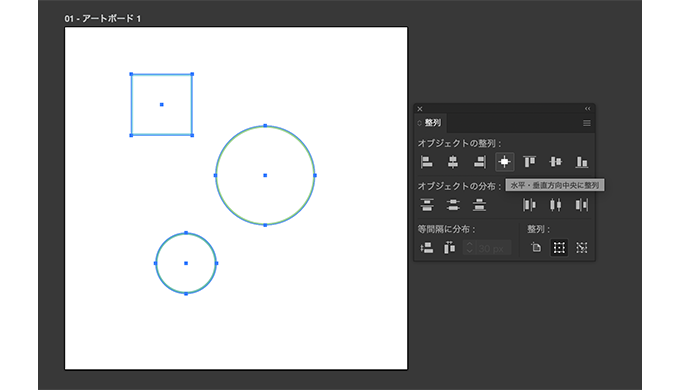Image resolution: width=680 pixels, height=390 pixels.
Task: Distribute horizontal spacing equally
Action: click(x=449, y=248)
